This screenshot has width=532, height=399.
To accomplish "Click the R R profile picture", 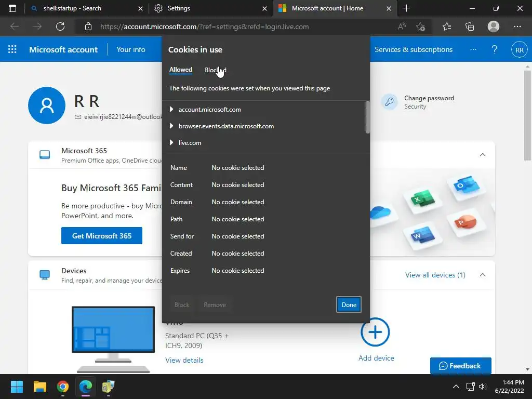I will (x=47, y=105).
